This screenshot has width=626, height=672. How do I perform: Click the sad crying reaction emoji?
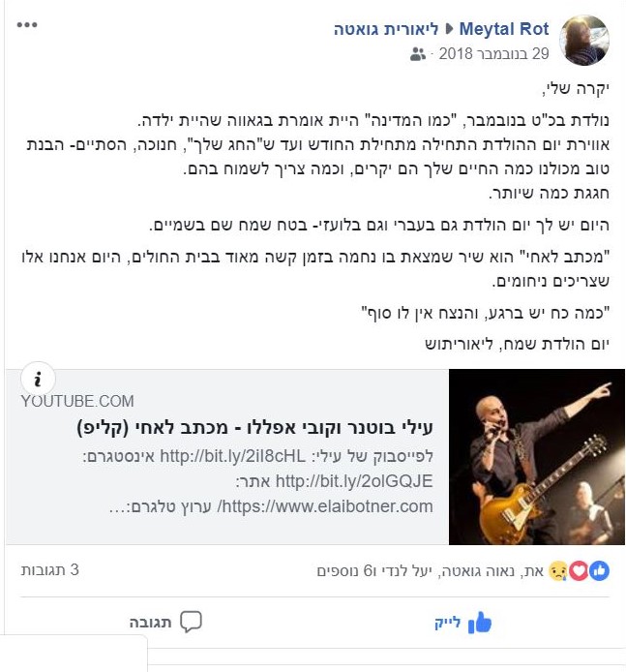pyautogui.click(x=558, y=571)
